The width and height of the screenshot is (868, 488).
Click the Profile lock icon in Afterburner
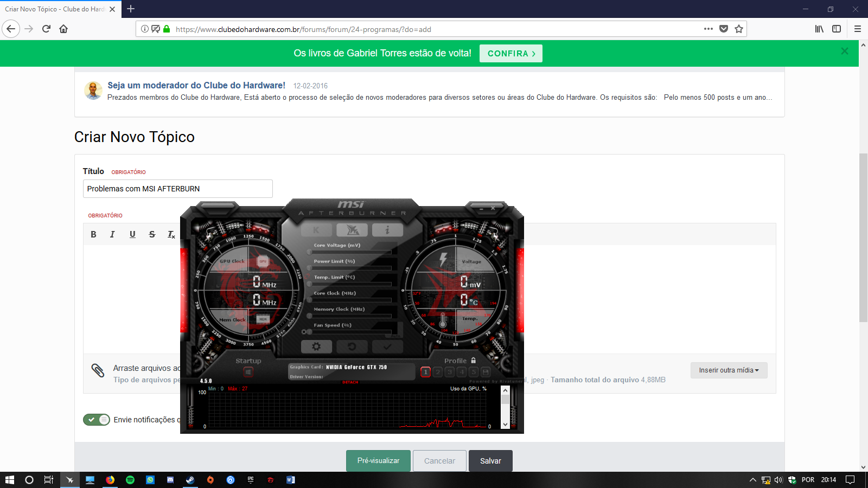(474, 360)
